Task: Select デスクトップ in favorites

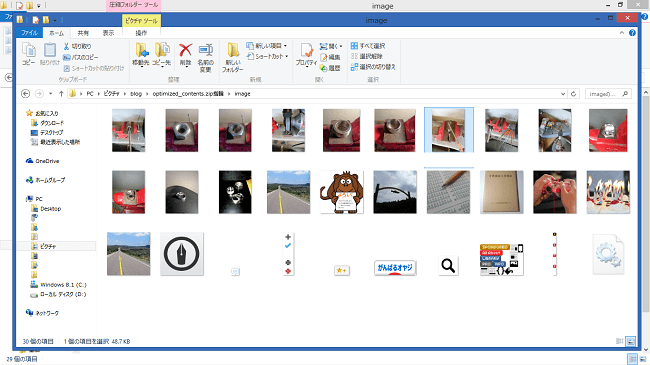Action: click(x=51, y=133)
